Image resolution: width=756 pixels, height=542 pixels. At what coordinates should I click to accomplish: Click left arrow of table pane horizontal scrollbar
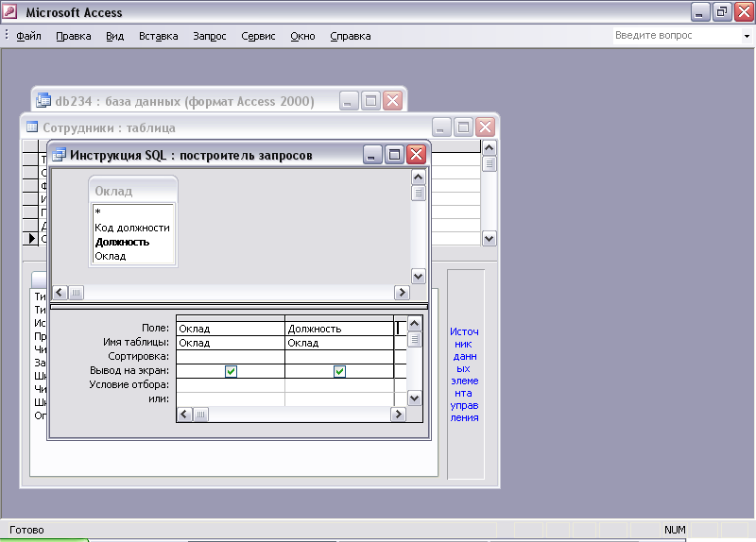(x=60, y=293)
